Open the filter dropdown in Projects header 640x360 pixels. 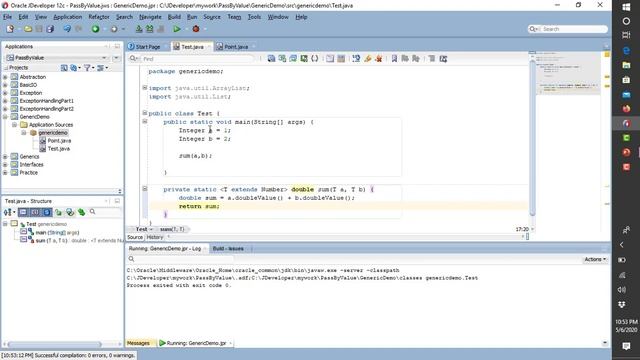point(89,68)
